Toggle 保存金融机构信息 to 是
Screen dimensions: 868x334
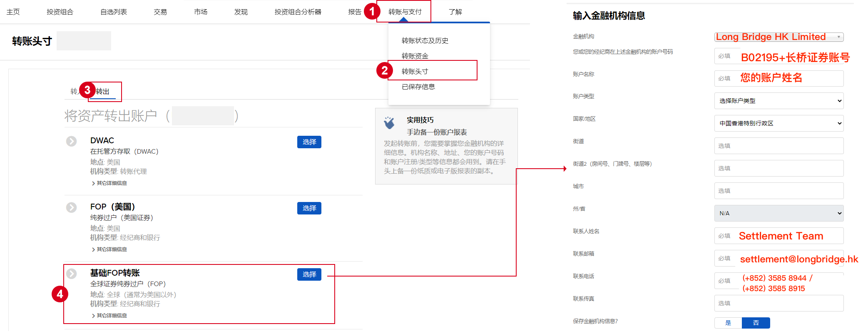coord(728,323)
